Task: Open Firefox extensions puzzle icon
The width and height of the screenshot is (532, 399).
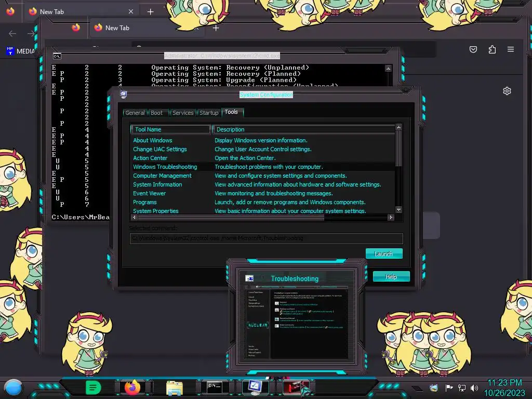Action: tap(492, 49)
